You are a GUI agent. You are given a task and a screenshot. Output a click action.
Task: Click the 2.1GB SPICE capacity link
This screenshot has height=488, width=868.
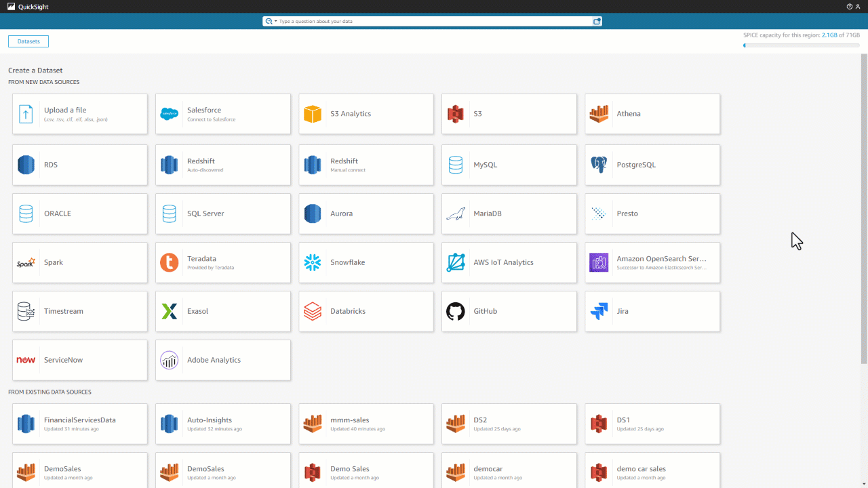829,35
